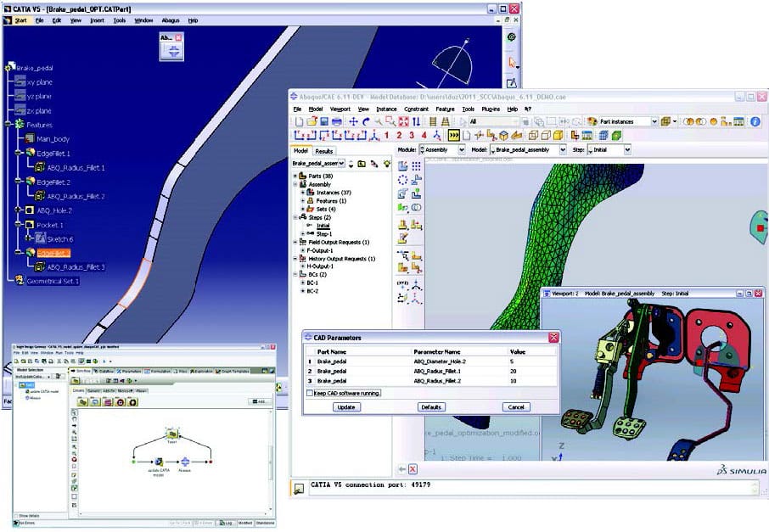769x532 pixels.
Task: Click the blue info help icon in Abaqus
Action: click(x=755, y=121)
